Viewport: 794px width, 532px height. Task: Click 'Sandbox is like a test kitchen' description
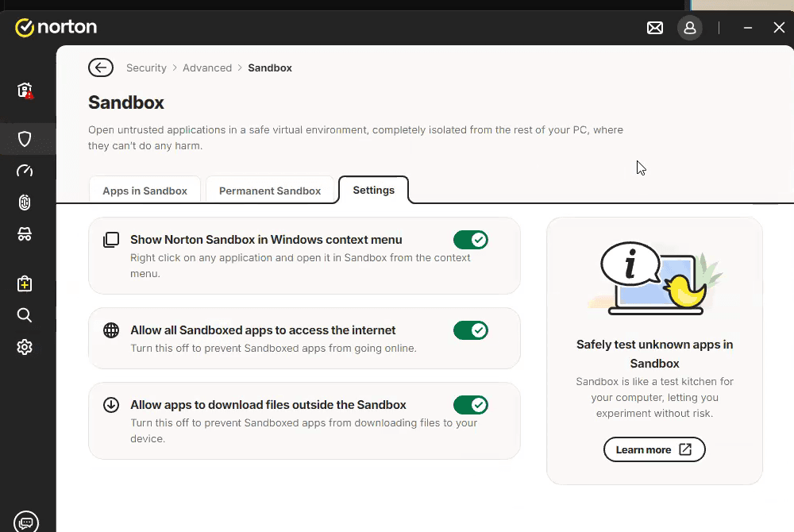[x=655, y=397]
